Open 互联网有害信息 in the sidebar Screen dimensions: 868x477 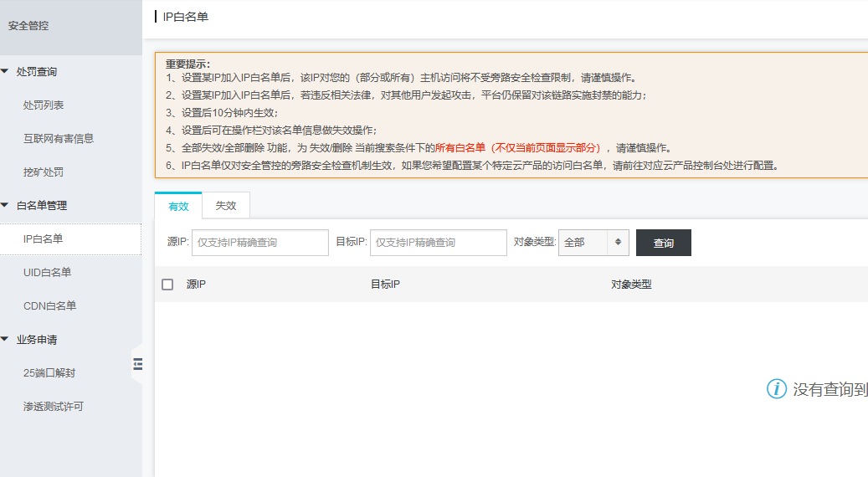point(58,138)
